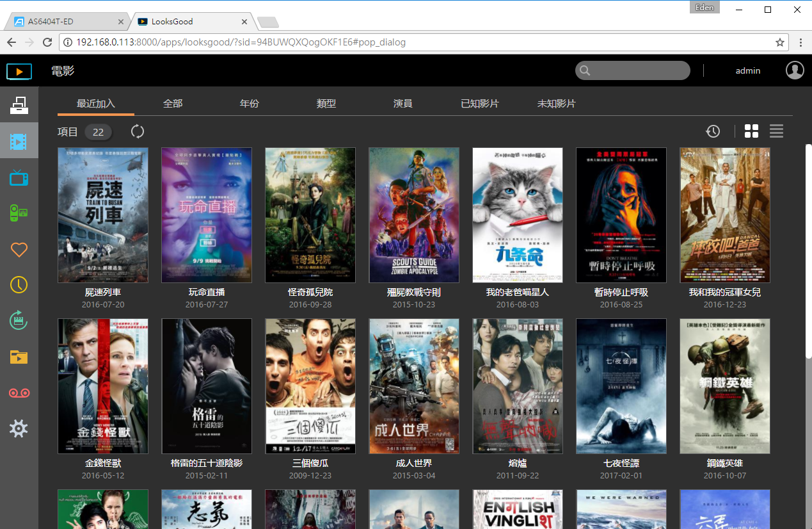Open 三個傻瓜 movie poster
The height and width of the screenshot is (529, 812).
(x=310, y=386)
